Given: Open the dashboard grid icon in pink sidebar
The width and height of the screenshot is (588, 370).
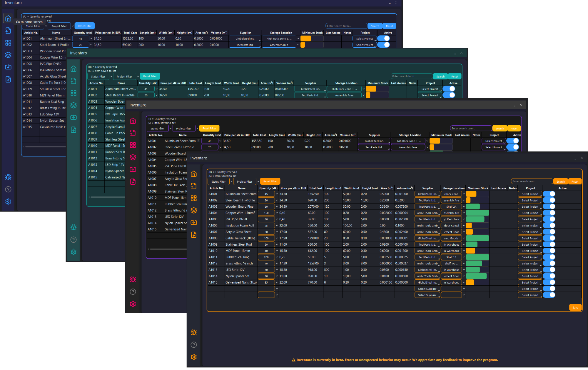Looking at the screenshot, I should coord(133,145).
